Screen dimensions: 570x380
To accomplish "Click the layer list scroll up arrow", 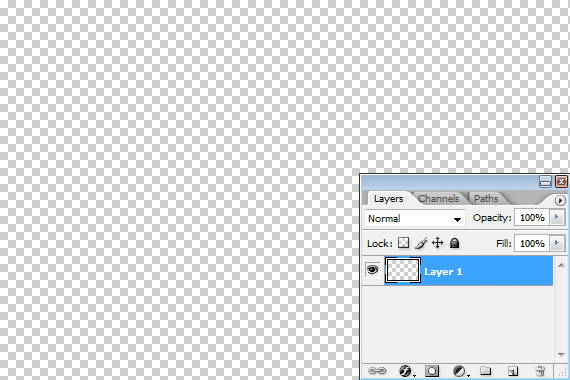I will point(561,265).
